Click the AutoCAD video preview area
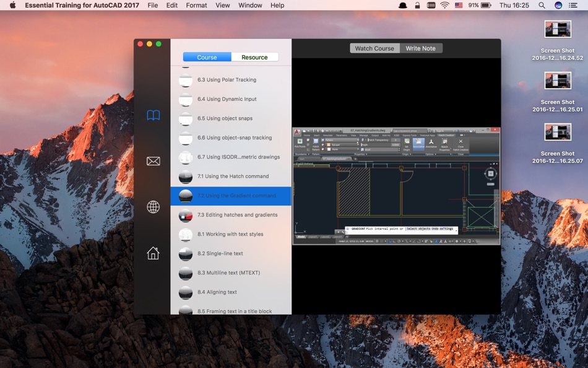This screenshot has width=588, height=368. (396, 186)
